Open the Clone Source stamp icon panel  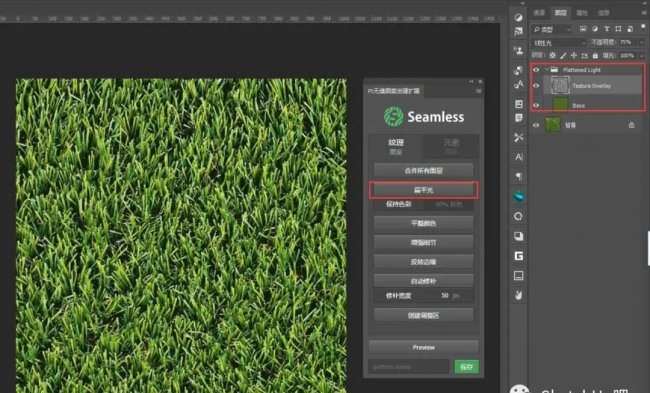click(x=518, y=51)
